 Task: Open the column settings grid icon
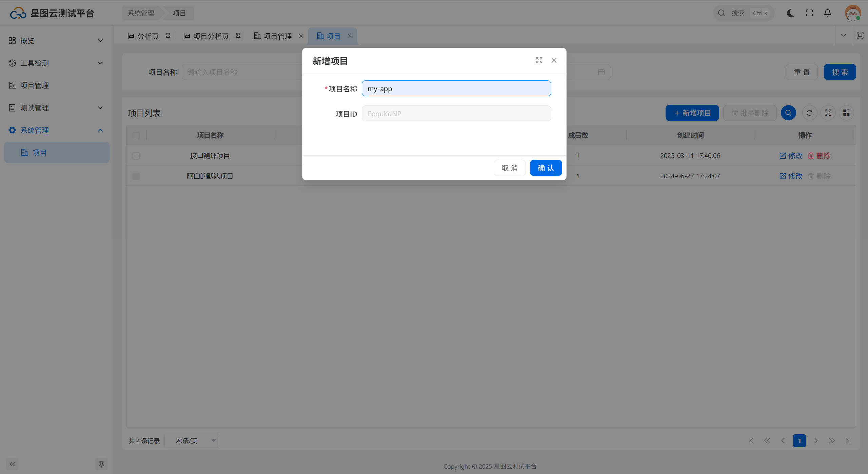tap(846, 113)
